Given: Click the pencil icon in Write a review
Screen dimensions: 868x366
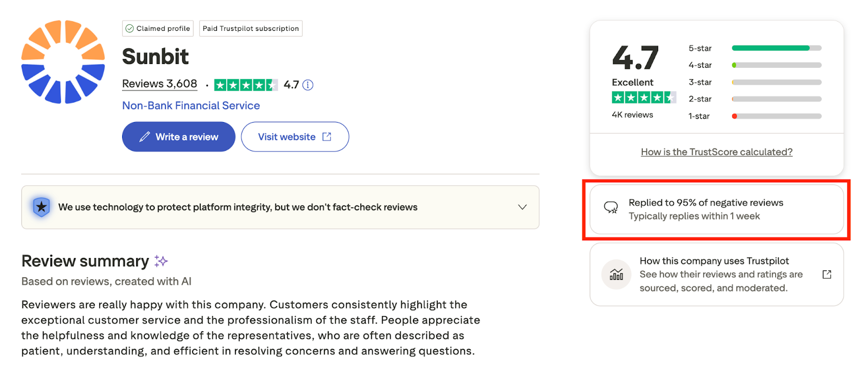Looking at the screenshot, I should pos(144,137).
